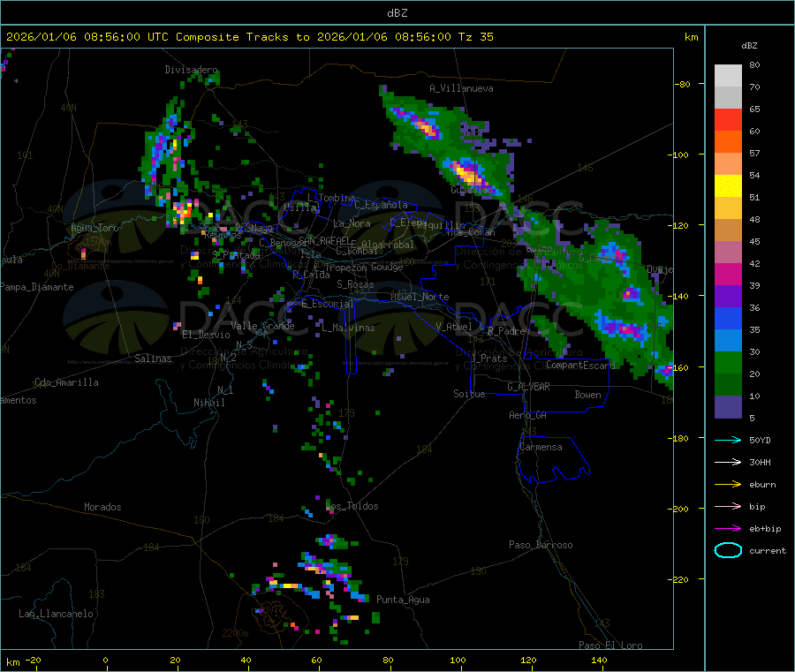Select the 65-70 dBZ gray color swatch
795x672 pixels.
click(728, 98)
